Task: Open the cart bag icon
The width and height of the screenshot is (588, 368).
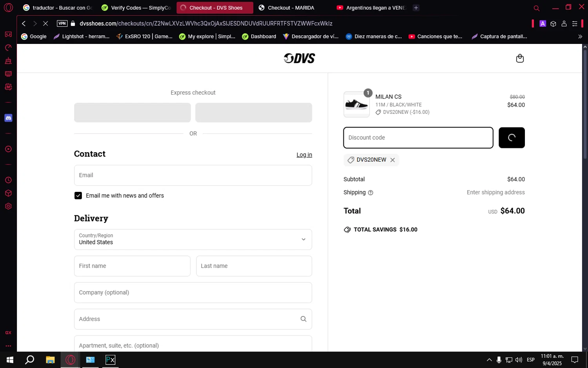Action: (x=520, y=58)
